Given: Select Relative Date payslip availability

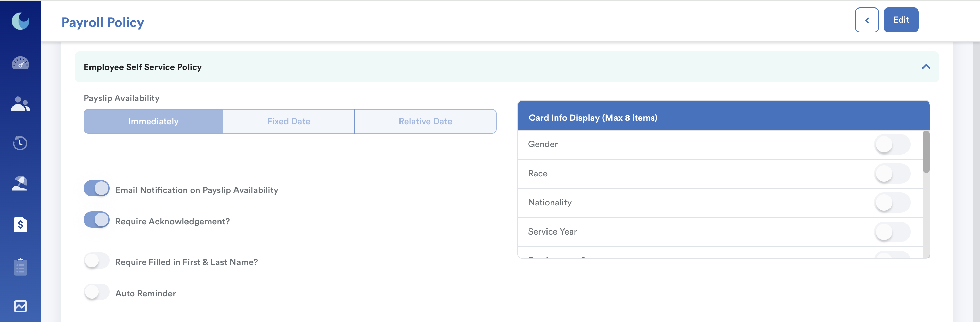Looking at the screenshot, I should click(x=425, y=122).
